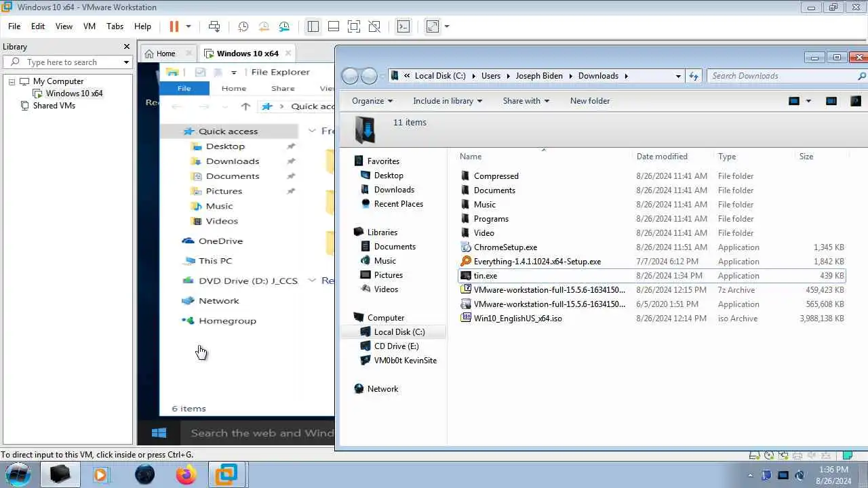This screenshot has width=868, height=488.
Task: Click the Send Ctrl+Alt+Del icon in VMware toolbar
Action: pyautogui.click(x=214, y=26)
